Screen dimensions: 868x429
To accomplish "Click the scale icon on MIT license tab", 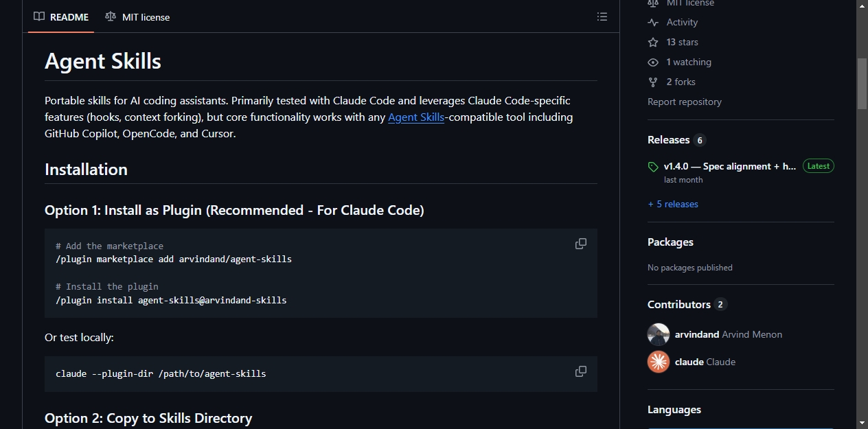I will tap(111, 16).
